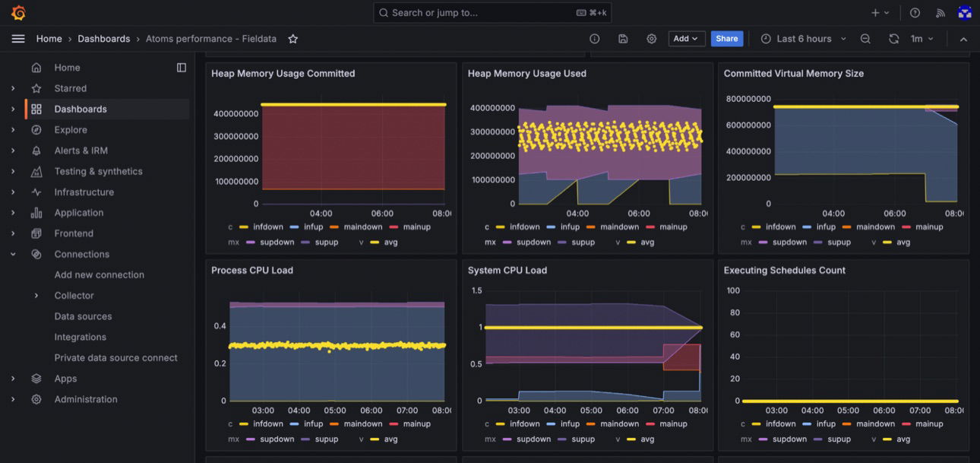Open the hamburger navigation menu
The height and width of the screenshot is (463, 980).
click(18, 39)
